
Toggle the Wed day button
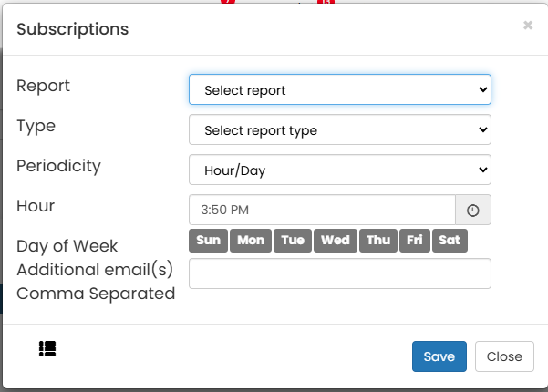coord(336,241)
